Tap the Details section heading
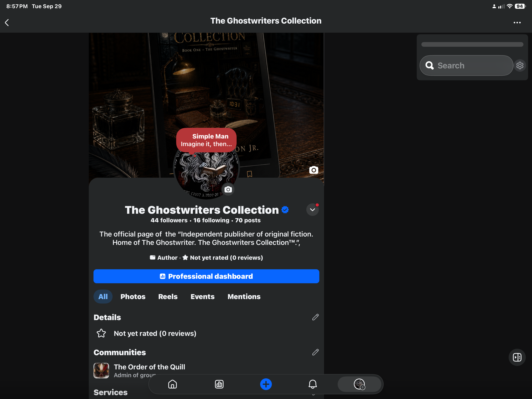 [107, 317]
